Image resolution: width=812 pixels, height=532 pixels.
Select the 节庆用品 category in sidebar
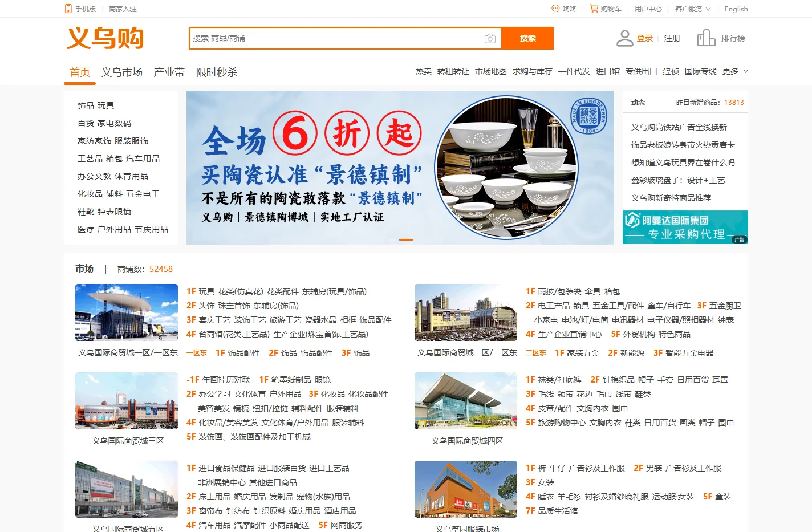tap(151, 229)
